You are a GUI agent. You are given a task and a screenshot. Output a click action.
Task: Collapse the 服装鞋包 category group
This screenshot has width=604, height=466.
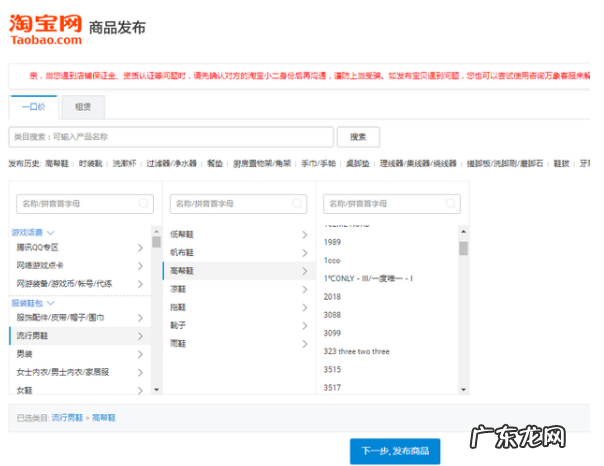(x=33, y=303)
